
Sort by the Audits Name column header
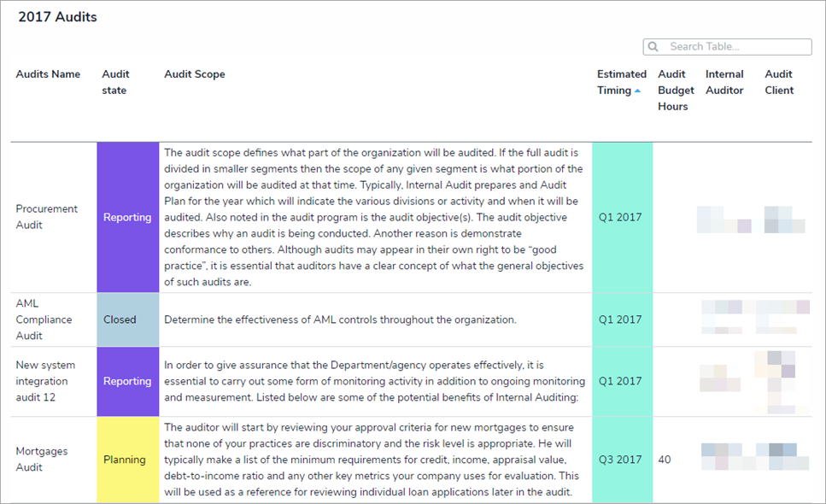(48, 74)
